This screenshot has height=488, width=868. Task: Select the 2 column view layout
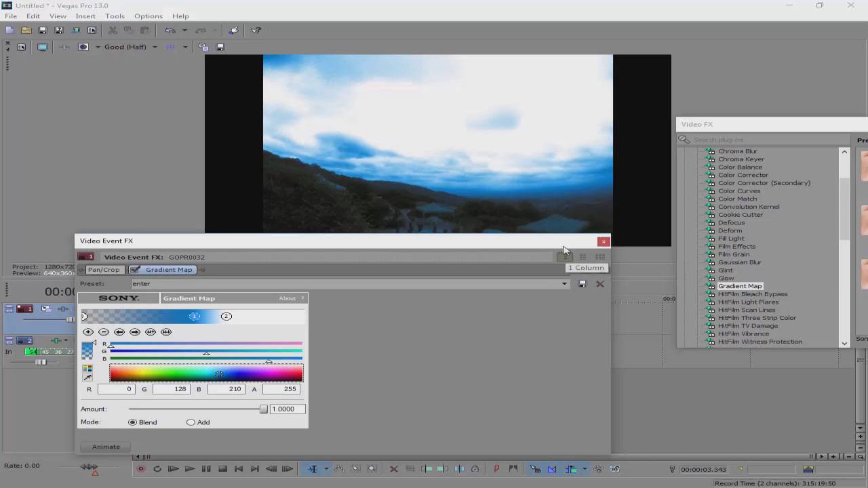coord(583,257)
